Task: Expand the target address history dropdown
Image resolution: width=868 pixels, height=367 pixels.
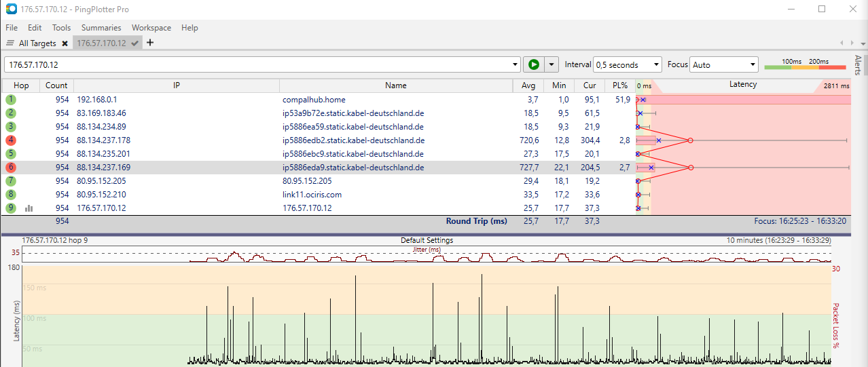Action: pyautogui.click(x=516, y=64)
